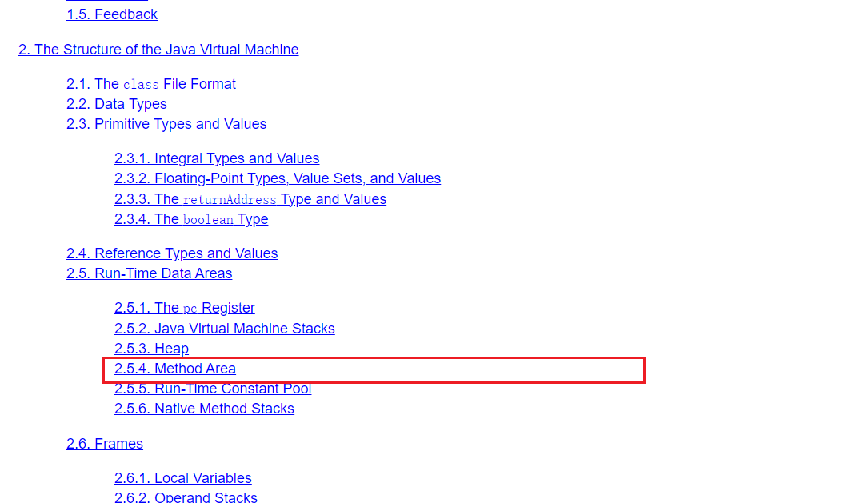
Task: Go to 2.6.1. Local Variables
Action: (183, 478)
